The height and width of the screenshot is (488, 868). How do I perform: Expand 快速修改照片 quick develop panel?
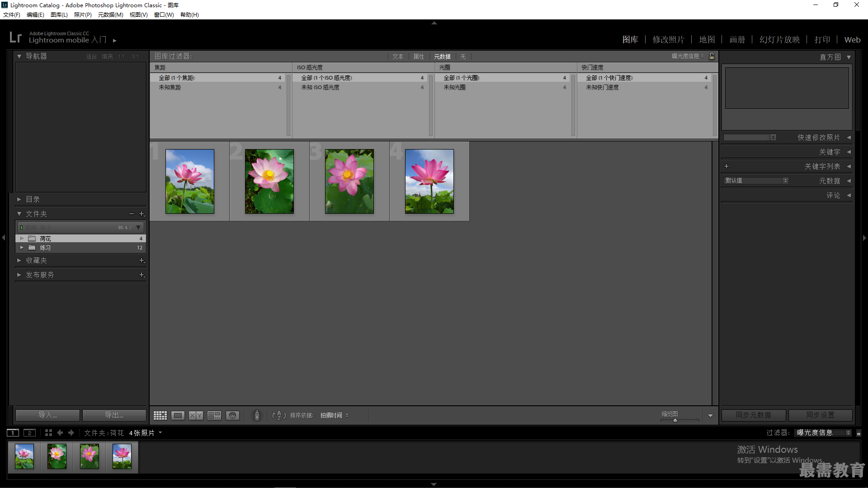(x=849, y=137)
